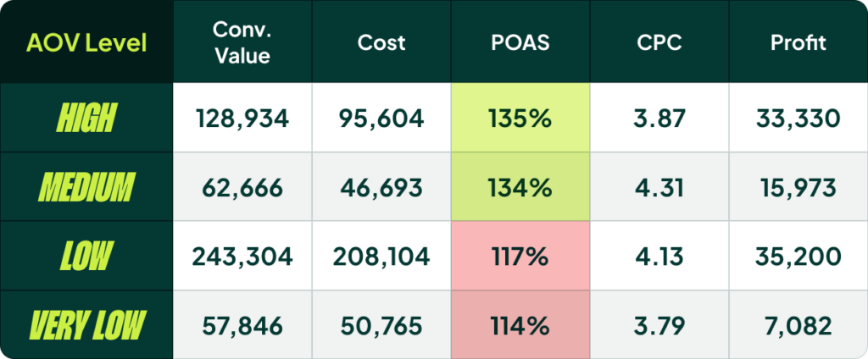Click the 7,082 profit cell
This screenshot has width=868, height=359.
798,324
